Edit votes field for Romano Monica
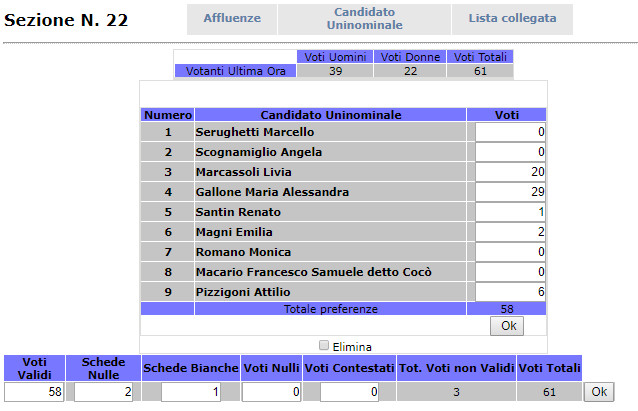This screenshot has width=638, height=411. click(x=510, y=252)
